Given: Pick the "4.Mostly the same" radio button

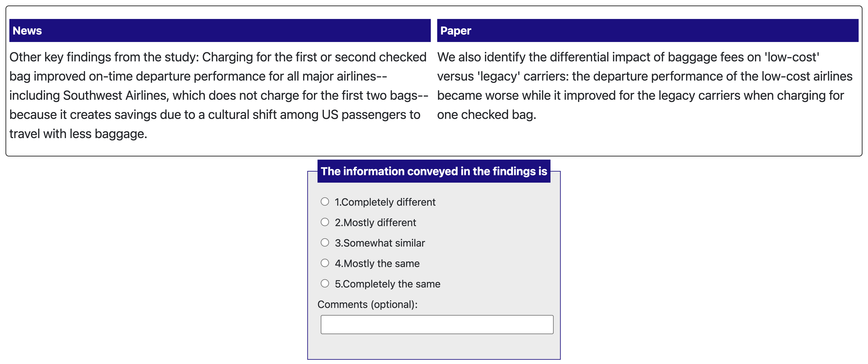Looking at the screenshot, I should (325, 263).
